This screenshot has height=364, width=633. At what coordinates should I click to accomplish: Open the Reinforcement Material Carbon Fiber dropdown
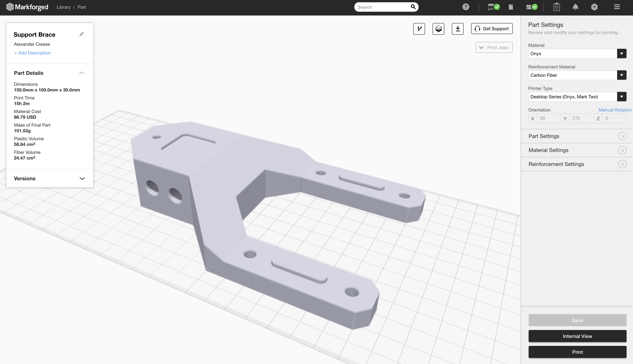577,75
